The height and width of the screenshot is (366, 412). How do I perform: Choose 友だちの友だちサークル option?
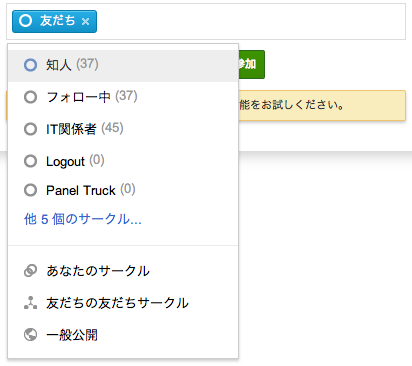click(x=123, y=303)
